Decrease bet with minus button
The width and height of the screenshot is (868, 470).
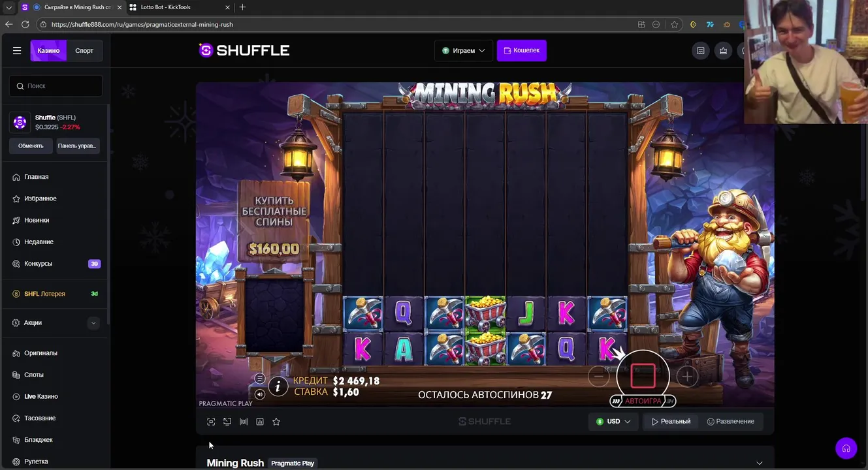coord(598,376)
